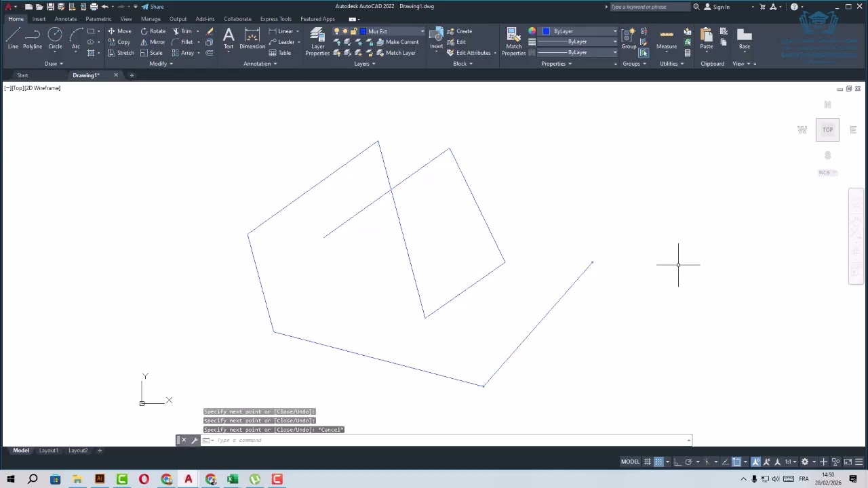Screen dimensions: 868x488
Task: Choose the Text annotation tool
Action: [x=229, y=39]
